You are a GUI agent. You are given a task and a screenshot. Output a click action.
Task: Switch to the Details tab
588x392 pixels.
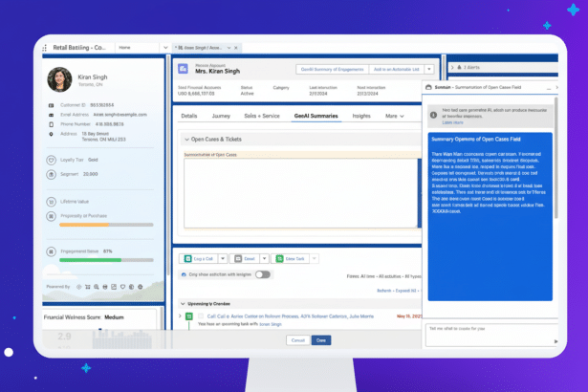tap(189, 116)
